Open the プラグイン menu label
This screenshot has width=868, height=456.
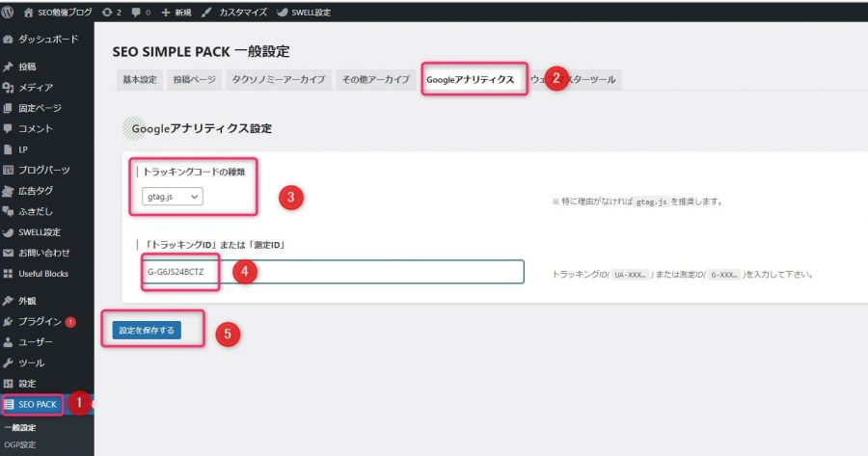click(40, 322)
